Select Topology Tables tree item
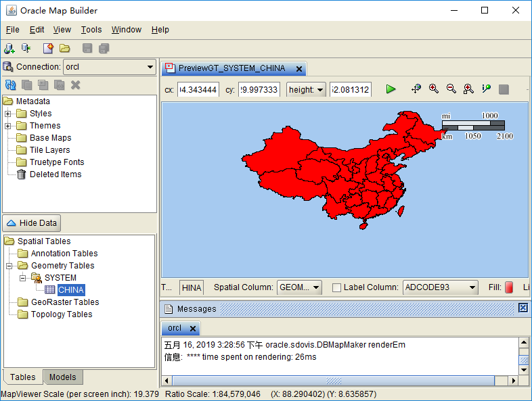The width and height of the screenshot is (532, 401). pyautogui.click(x=62, y=314)
